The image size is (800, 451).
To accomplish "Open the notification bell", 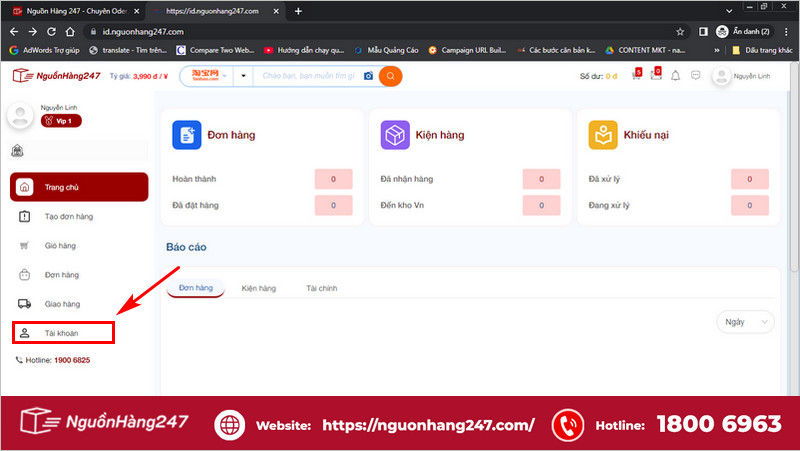I will point(676,76).
